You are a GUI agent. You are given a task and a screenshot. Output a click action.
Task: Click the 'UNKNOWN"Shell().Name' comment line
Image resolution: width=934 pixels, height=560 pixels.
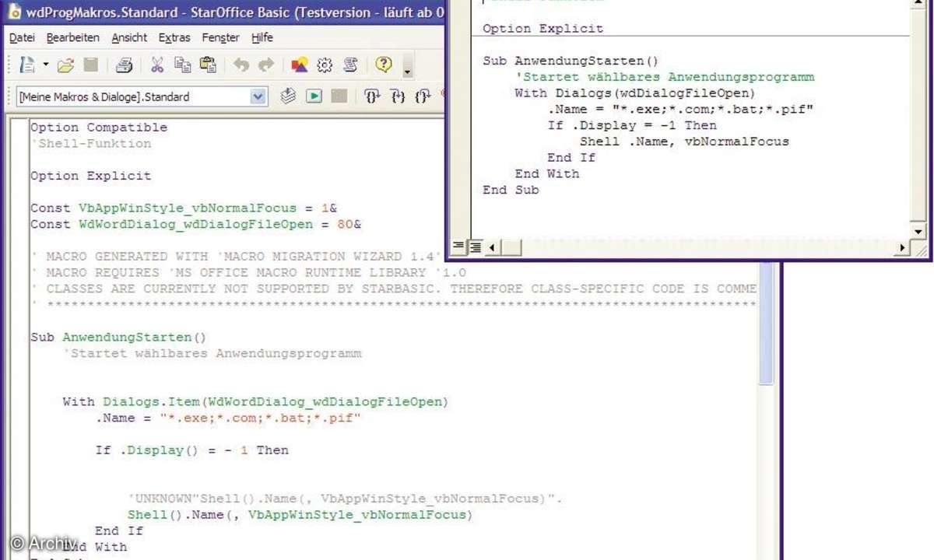click(x=345, y=499)
